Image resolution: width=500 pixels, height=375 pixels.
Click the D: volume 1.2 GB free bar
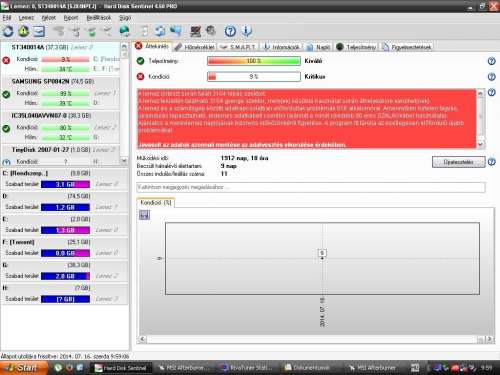pyautogui.click(x=65, y=207)
